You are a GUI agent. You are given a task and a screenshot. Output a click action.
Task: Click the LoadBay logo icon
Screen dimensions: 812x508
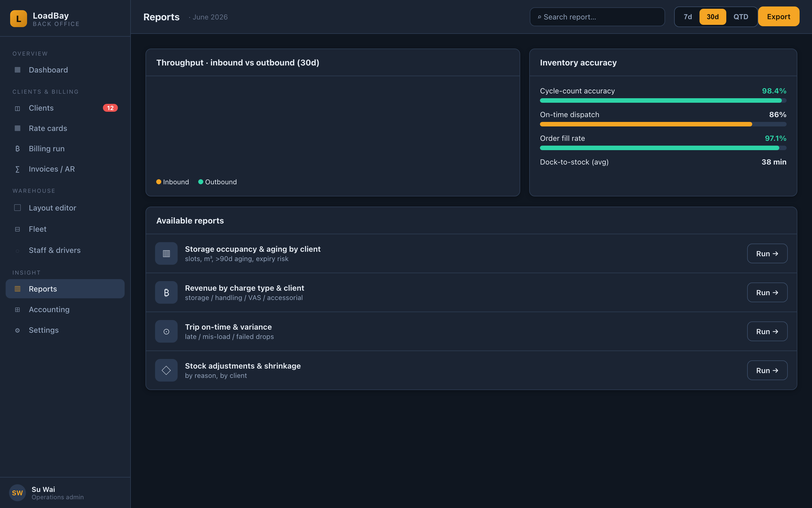18,19
